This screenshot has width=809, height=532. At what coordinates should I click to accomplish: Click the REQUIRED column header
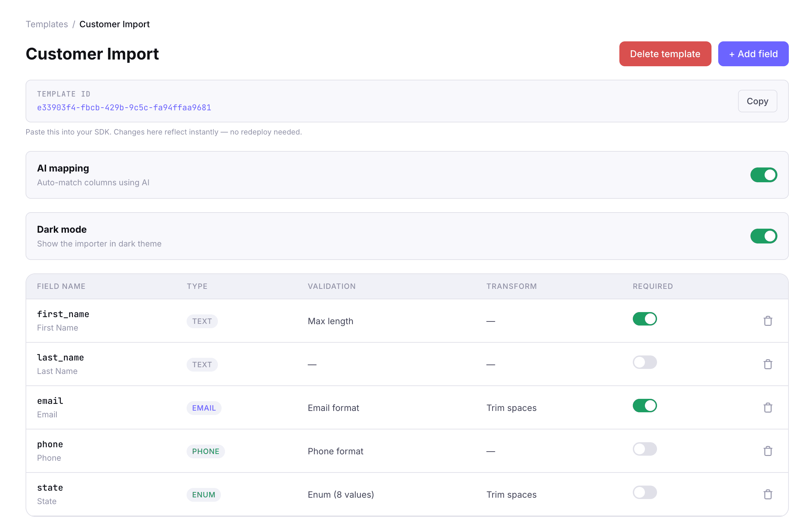(x=653, y=286)
